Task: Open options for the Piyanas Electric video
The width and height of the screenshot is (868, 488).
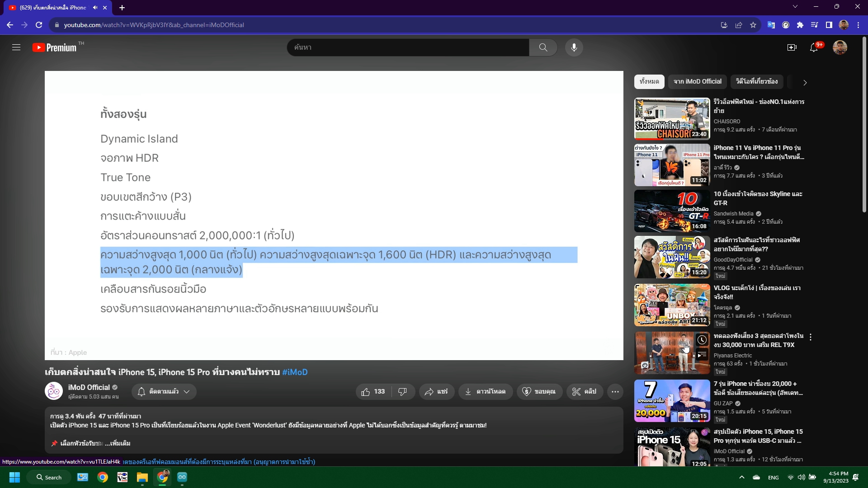Action: coord(811,337)
